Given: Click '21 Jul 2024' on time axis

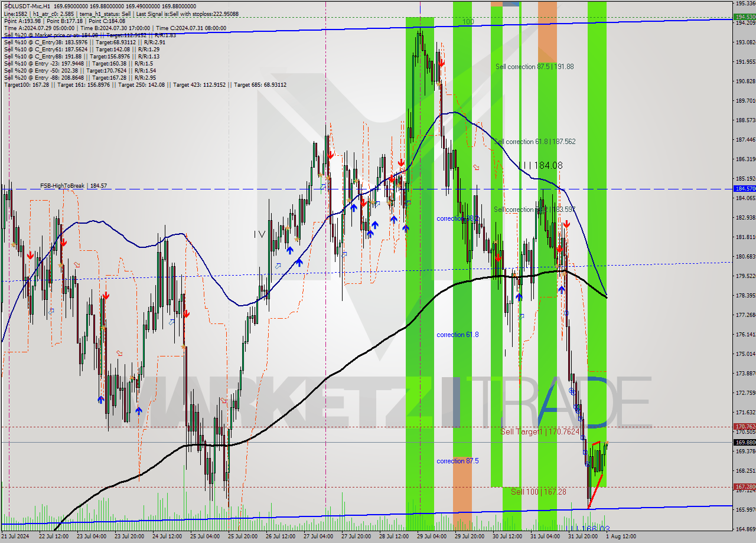Looking at the screenshot, I should pyautogui.click(x=15, y=537).
